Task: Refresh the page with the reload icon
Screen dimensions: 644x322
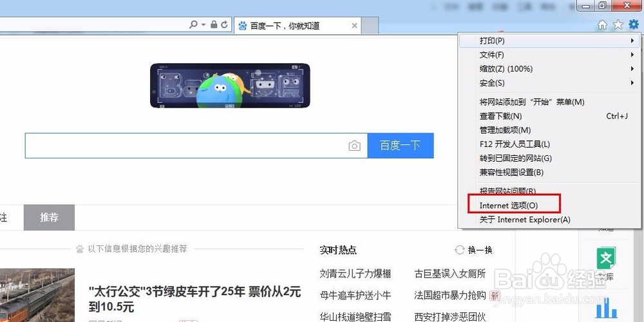Action: pos(224,24)
